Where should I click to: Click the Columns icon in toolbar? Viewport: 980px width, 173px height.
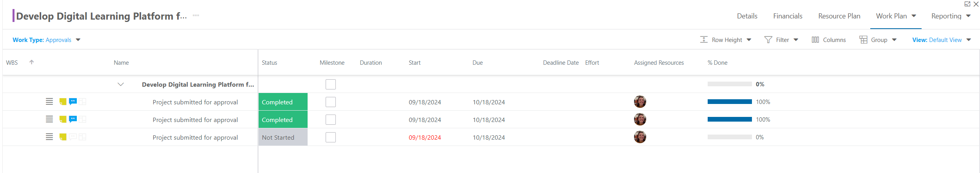click(815, 40)
